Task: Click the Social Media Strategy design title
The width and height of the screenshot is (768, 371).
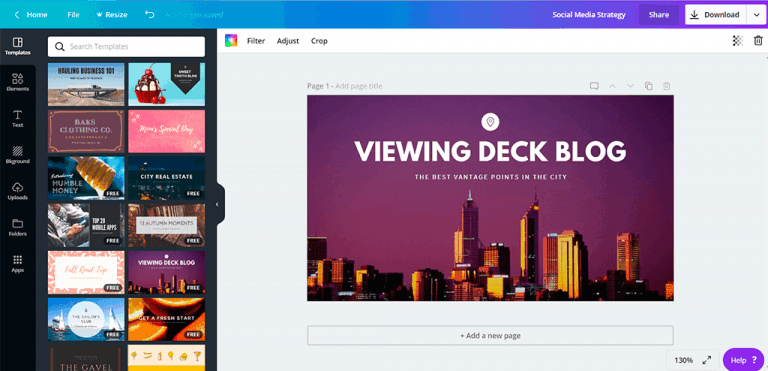Action: [x=589, y=15]
